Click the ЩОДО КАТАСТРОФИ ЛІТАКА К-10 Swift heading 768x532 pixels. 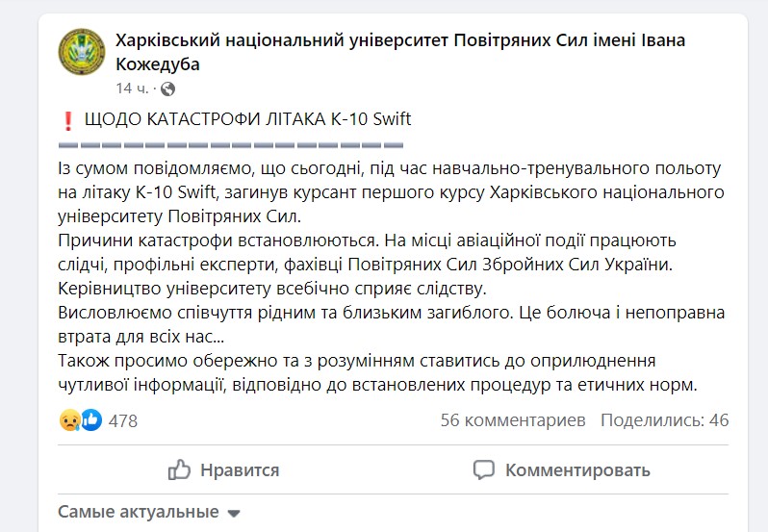click(248, 119)
